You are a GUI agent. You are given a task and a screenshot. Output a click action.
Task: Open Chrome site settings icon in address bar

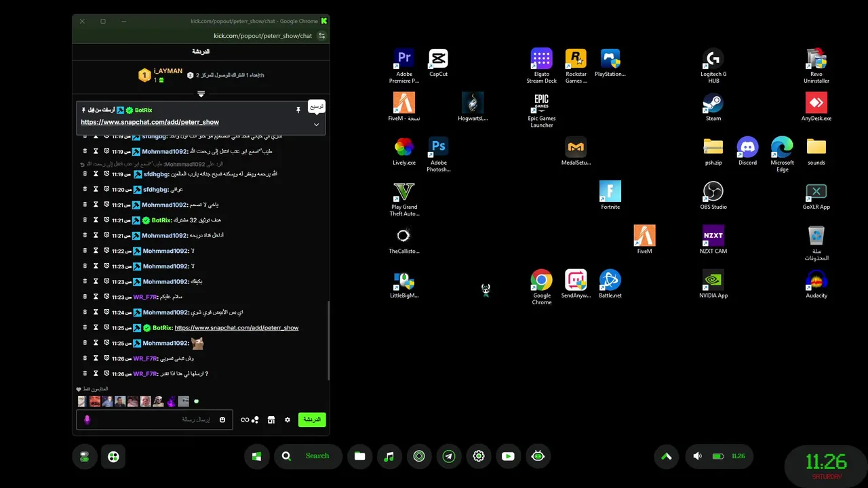[322, 35]
